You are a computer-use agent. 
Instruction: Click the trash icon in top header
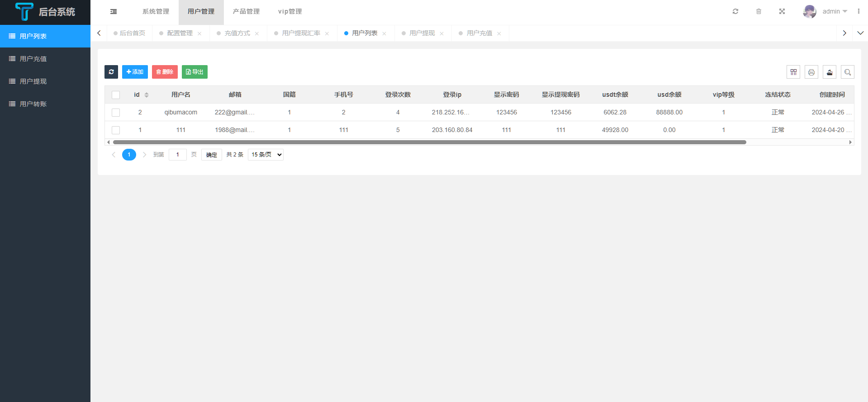point(759,12)
